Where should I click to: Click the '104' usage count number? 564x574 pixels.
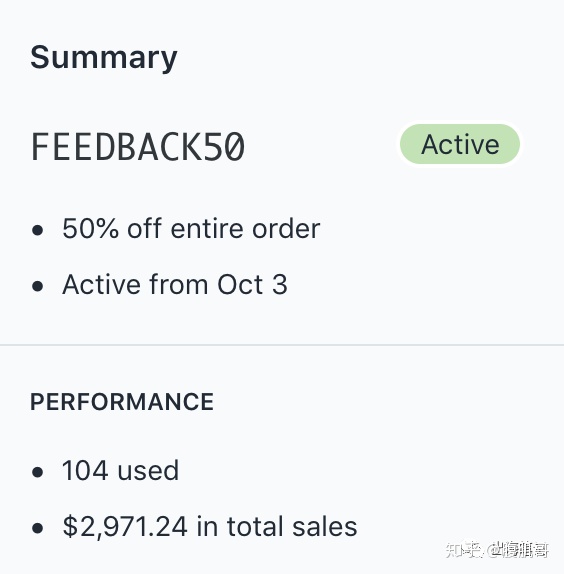point(85,470)
